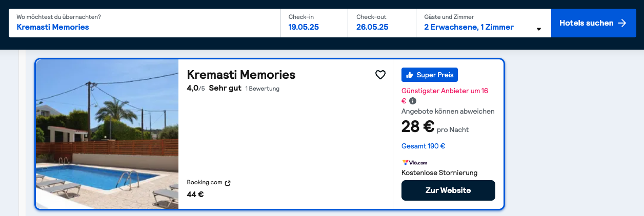The image size is (644, 216).
Task: Click the 1 Bewertung review link
Action: coord(262,89)
